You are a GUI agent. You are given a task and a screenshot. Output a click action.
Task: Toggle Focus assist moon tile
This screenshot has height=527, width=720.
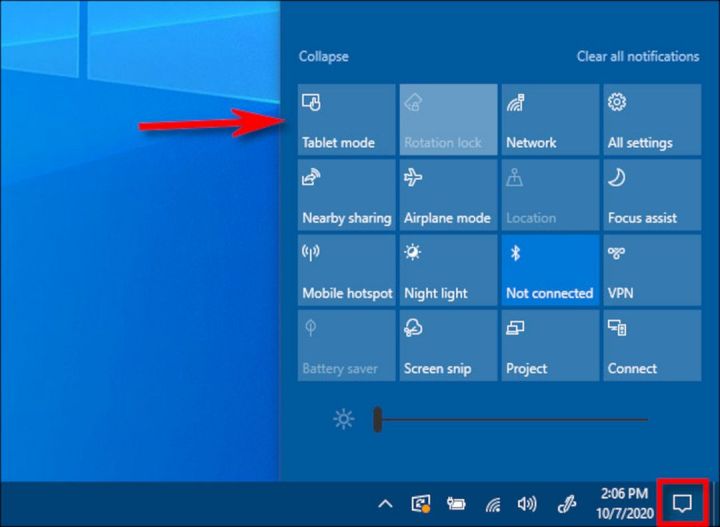click(x=651, y=194)
